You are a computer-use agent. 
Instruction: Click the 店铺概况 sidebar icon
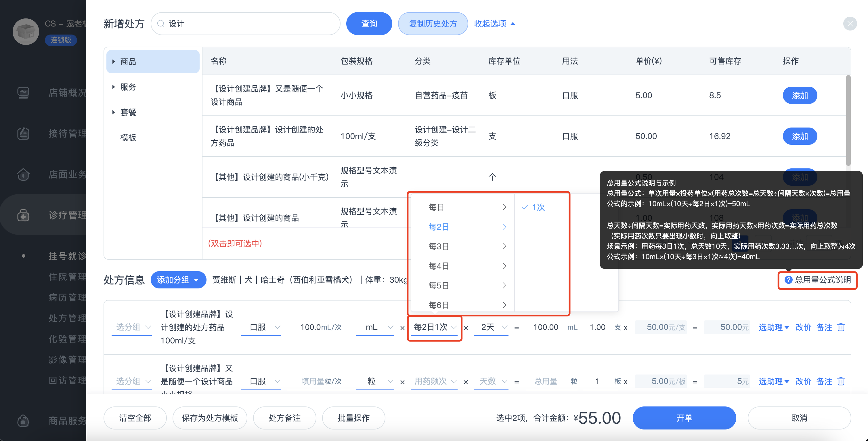[23, 92]
